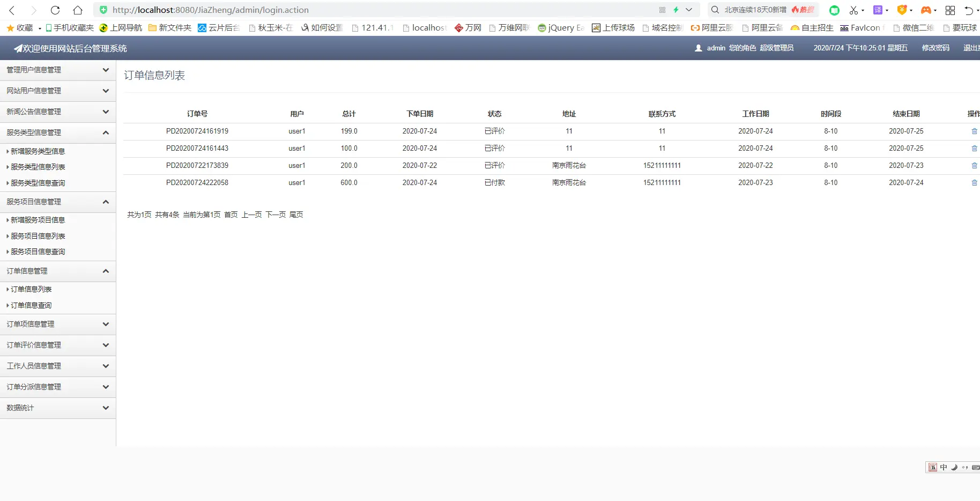Go to the browser home icon
The image size is (980, 501).
(x=78, y=10)
